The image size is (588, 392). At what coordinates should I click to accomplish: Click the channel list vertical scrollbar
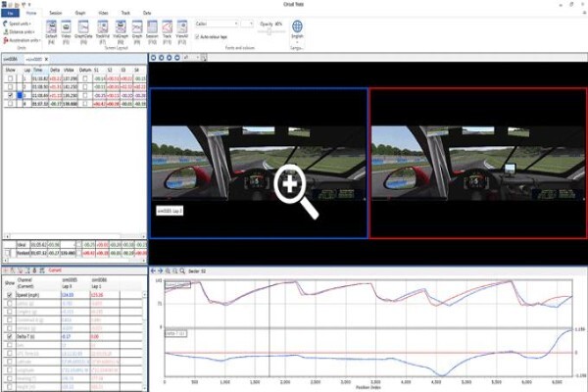145,341
